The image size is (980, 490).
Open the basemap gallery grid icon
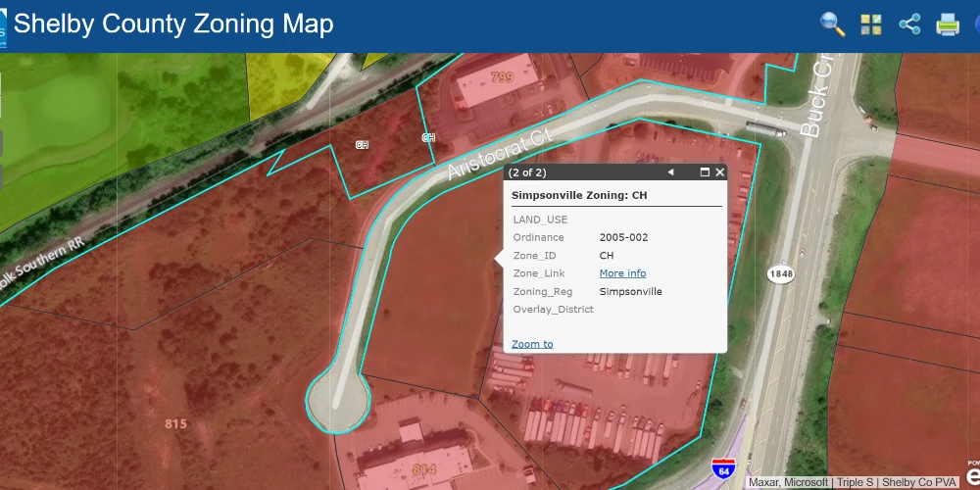click(x=870, y=25)
